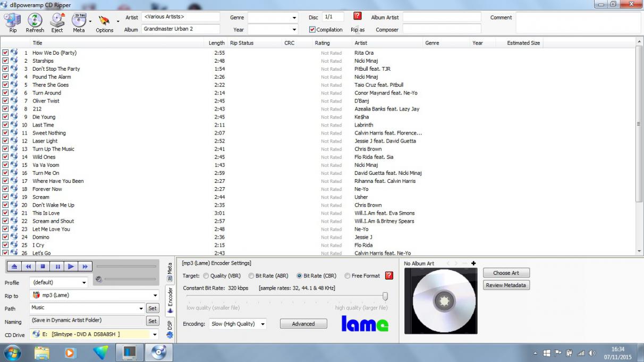Image resolution: width=644 pixels, height=362 pixels.
Task: Switch to the DSP vertical tab
Action: click(x=170, y=329)
